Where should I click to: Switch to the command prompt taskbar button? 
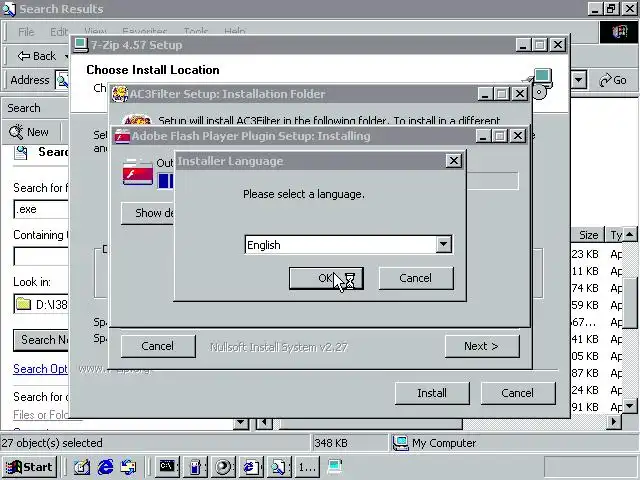pyautogui.click(x=167, y=467)
